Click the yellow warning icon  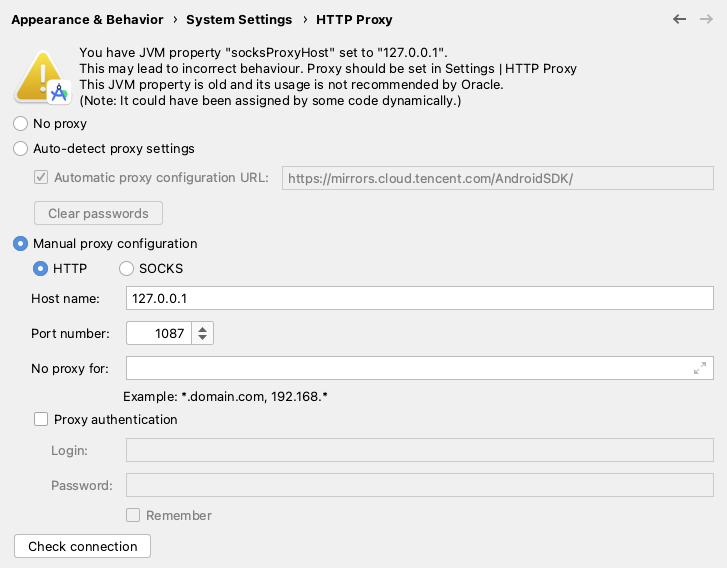click(42, 77)
